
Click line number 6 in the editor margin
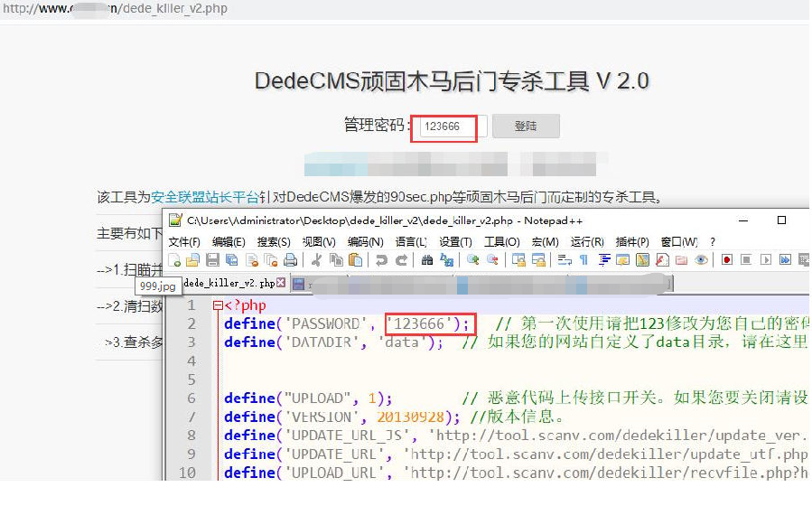click(191, 398)
